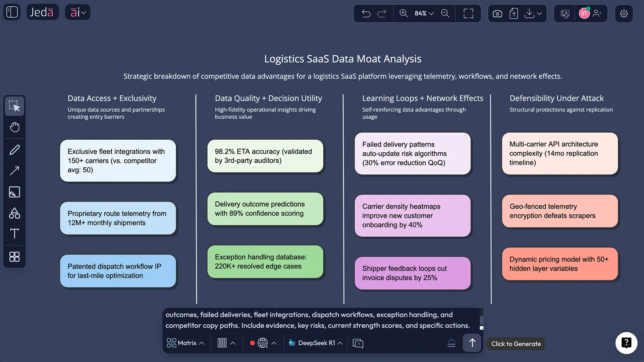Open the DeepSeek R1 model selector
The height and width of the screenshot is (362, 644).
[x=315, y=343]
